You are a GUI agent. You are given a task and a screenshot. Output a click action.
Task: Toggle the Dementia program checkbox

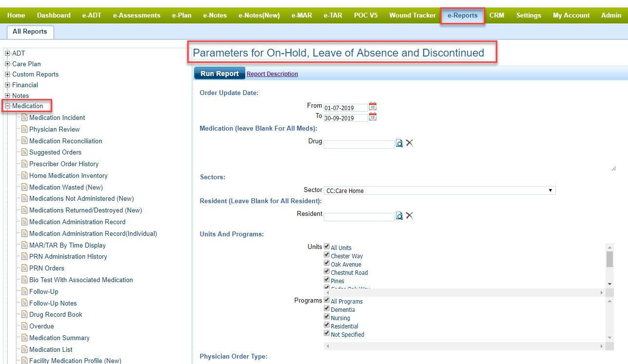click(x=327, y=308)
